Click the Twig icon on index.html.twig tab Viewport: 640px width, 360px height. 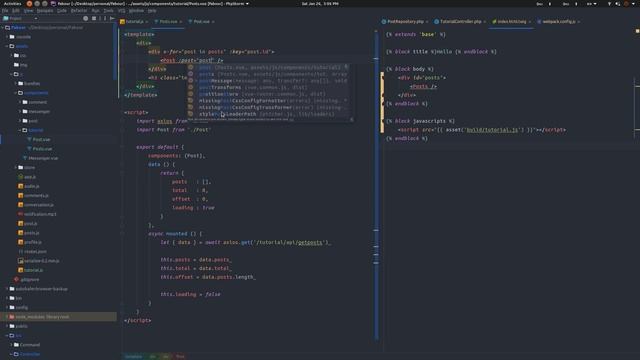point(494,22)
